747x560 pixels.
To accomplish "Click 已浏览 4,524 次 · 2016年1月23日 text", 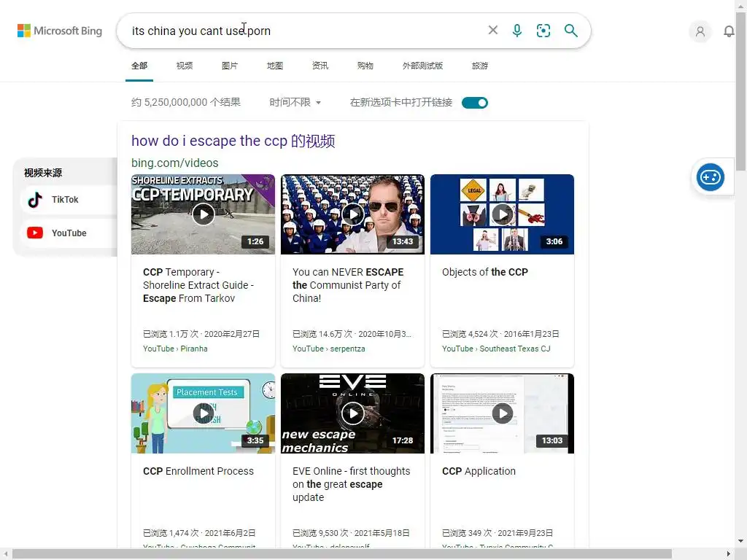I will click(500, 334).
